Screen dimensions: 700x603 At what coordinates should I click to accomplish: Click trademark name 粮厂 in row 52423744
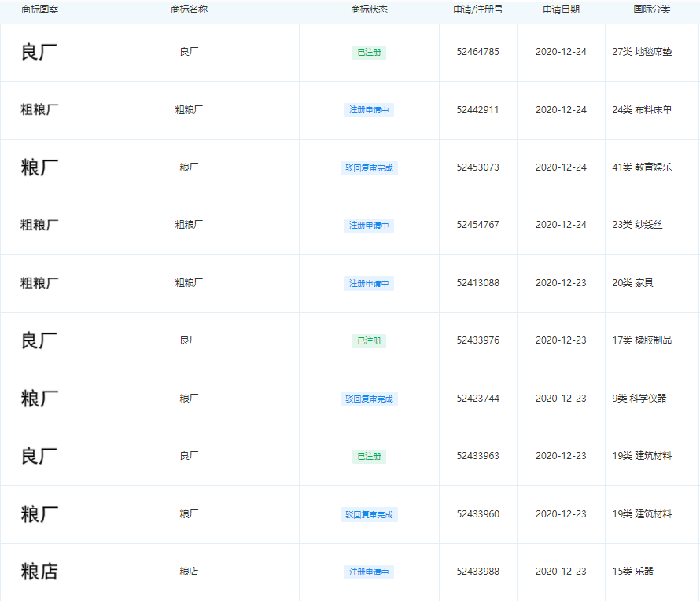pos(189,399)
